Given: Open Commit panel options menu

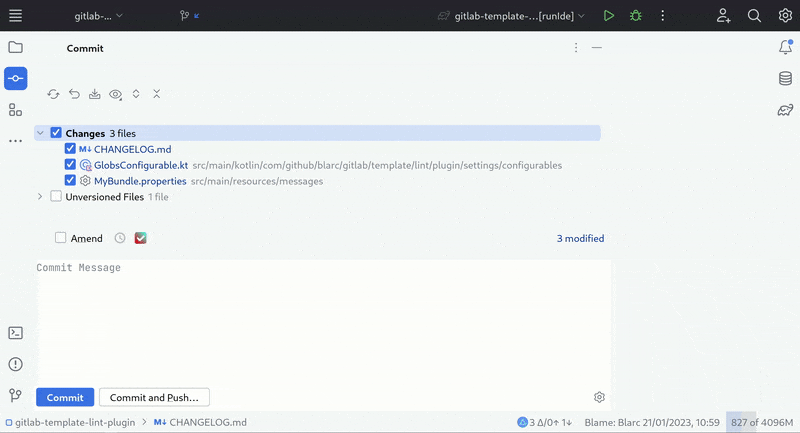Looking at the screenshot, I should click(x=576, y=48).
